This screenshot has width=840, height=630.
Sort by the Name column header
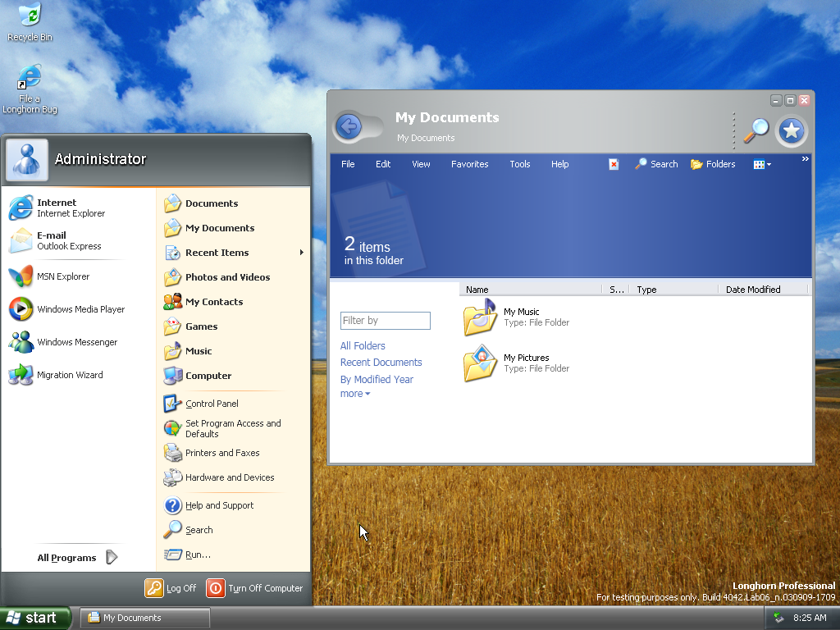(x=531, y=290)
